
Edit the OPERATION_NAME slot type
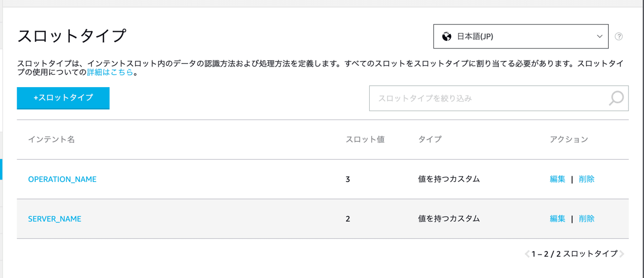click(557, 179)
